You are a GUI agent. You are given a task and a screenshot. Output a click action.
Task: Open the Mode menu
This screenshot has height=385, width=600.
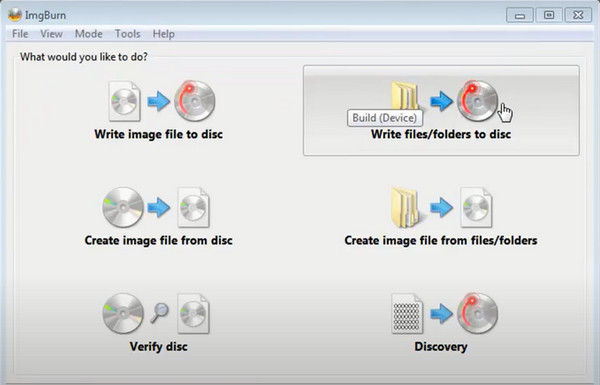[x=88, y=34]
